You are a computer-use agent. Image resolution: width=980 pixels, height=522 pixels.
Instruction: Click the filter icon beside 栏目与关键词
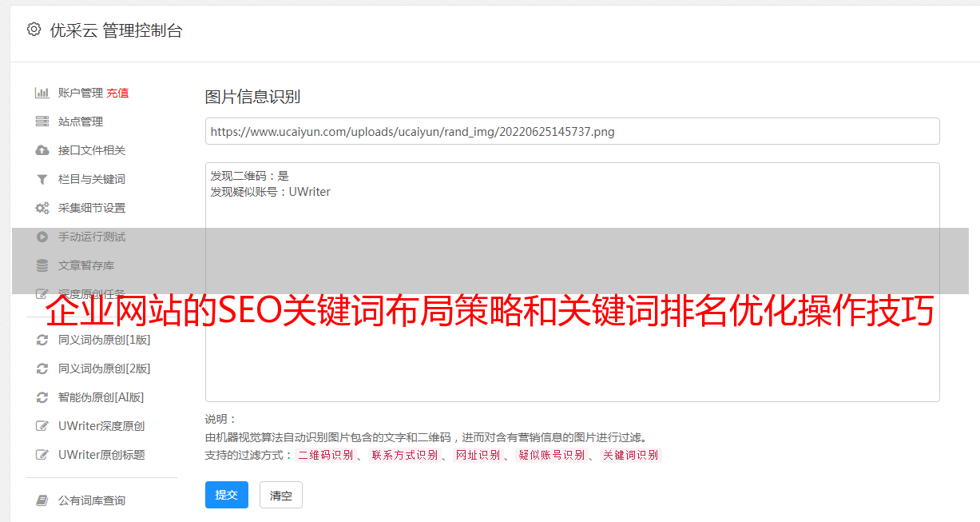[x=42, y=179]
